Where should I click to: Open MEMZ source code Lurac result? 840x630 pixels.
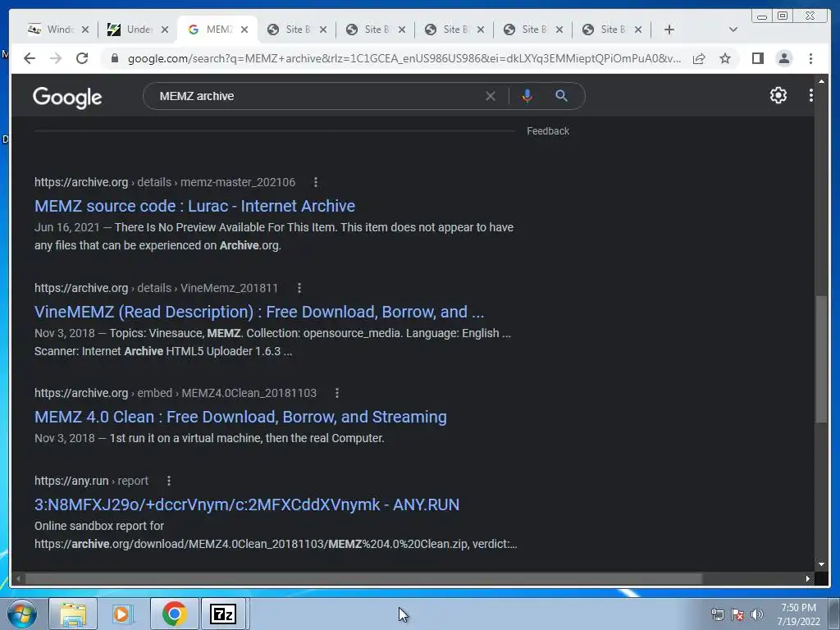point(194,206)
